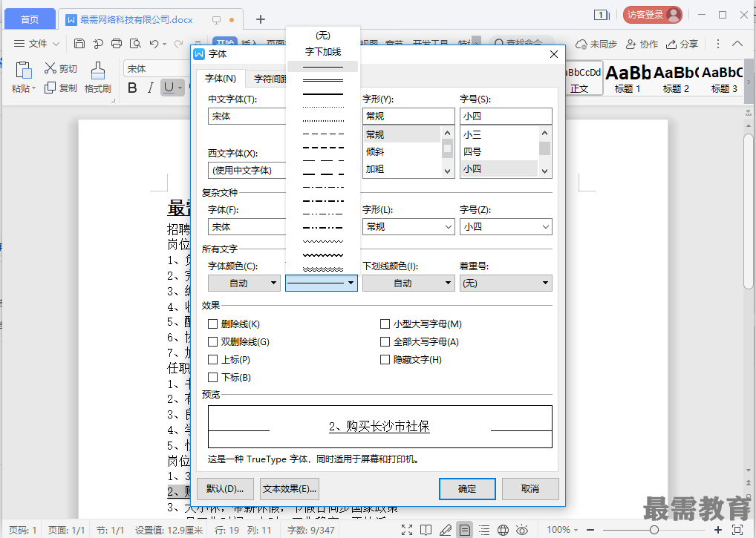Open 文本效果(E)... text effects
The height and width of the screenshot is (538, 756).
[290, 489]
